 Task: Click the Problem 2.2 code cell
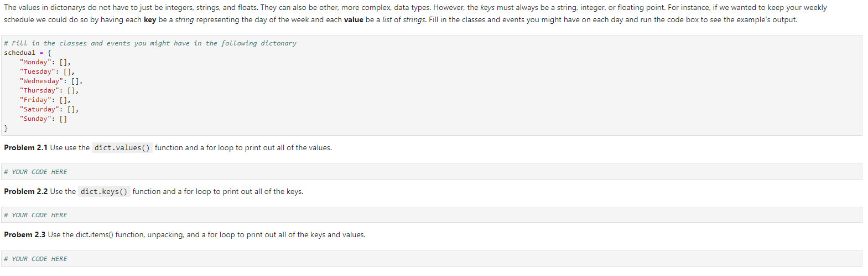click(432, 215)
